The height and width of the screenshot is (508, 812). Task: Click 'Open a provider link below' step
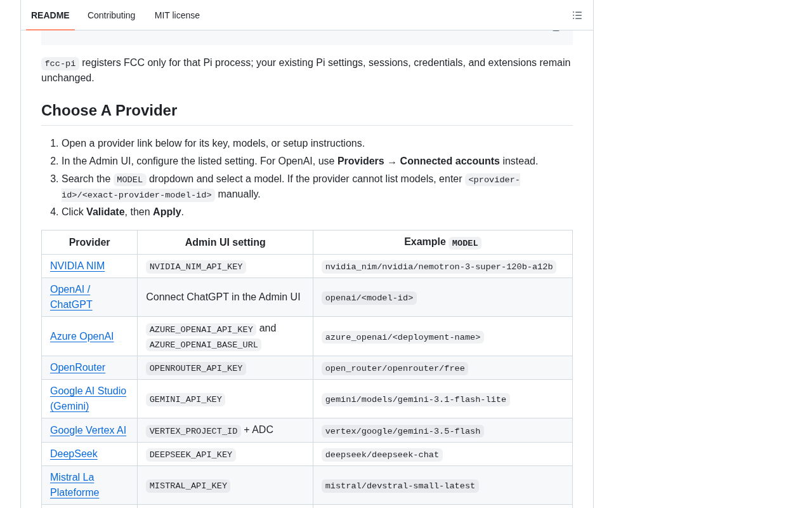pyautogui.click(x=213, y=144)
